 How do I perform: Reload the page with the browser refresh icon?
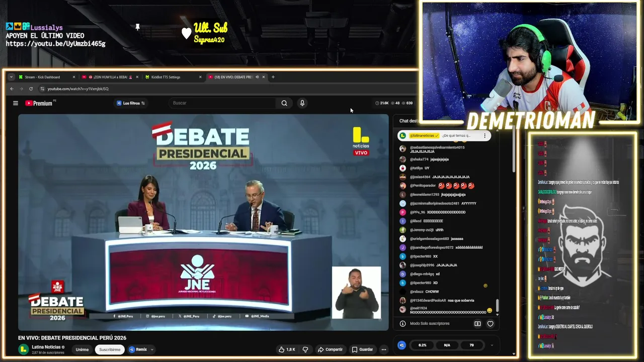31,89
